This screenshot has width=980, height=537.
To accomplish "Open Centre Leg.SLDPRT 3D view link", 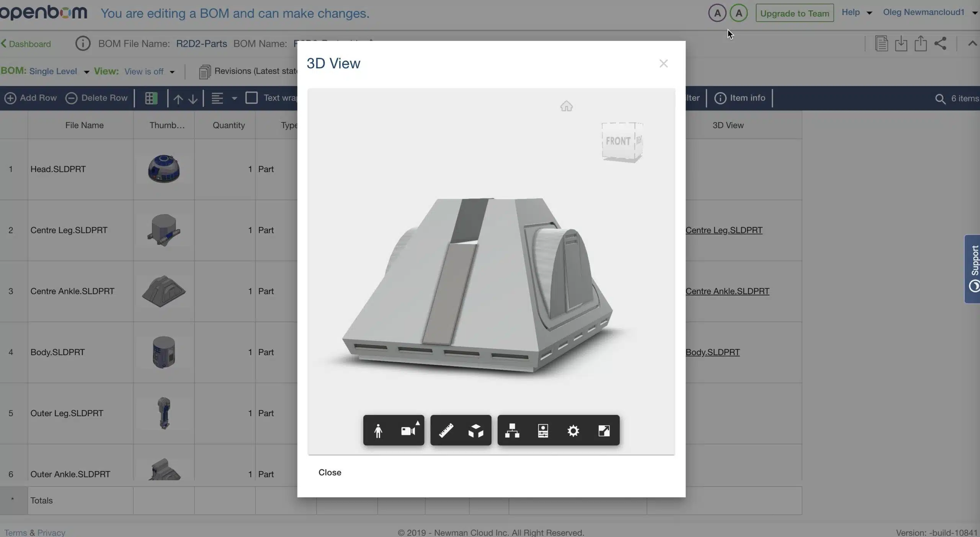I will coord(724,230).
